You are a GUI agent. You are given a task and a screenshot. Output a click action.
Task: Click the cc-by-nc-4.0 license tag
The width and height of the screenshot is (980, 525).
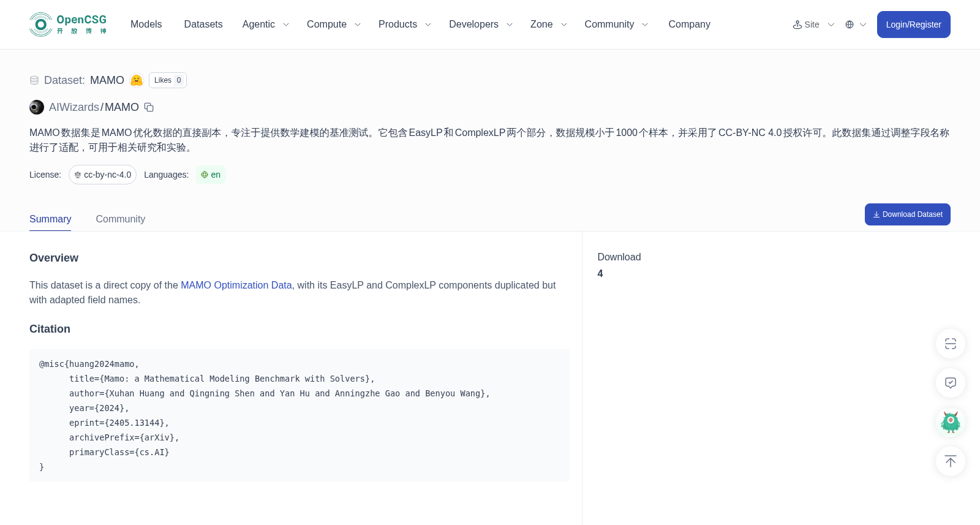coord(102,175)
